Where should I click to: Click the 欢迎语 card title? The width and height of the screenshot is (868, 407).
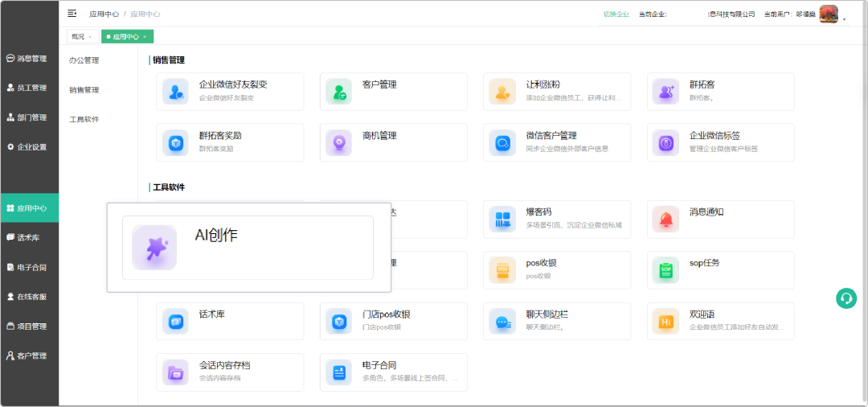click(x=702, y=314)
